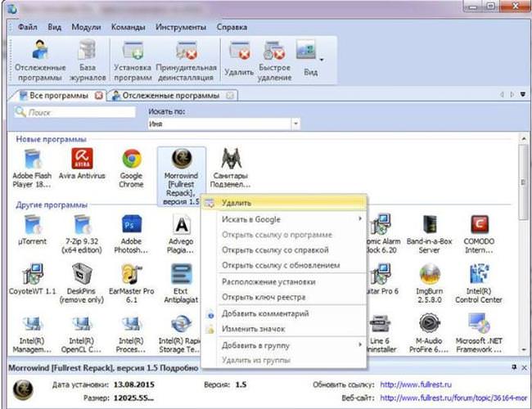The width and height of the screenshot is (532, 409).
Task: Select Intel(R) Management program icon
Action: point(32,335)
